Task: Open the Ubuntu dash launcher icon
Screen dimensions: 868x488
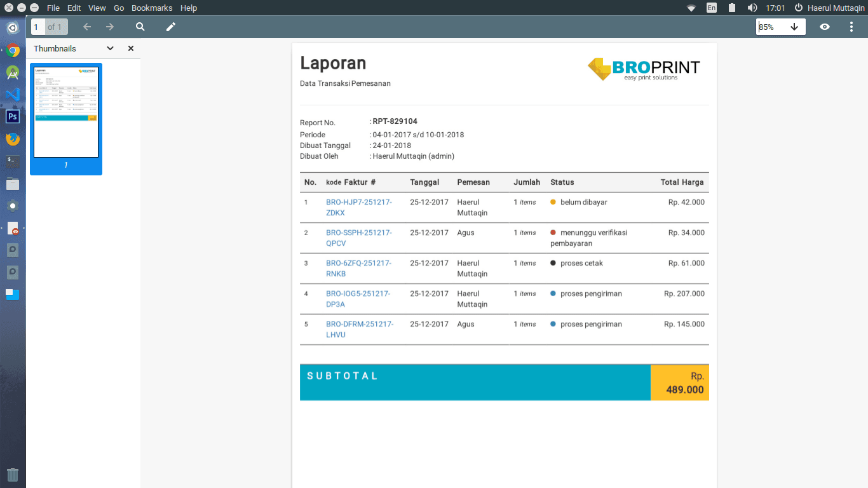Action: (13, 28)
